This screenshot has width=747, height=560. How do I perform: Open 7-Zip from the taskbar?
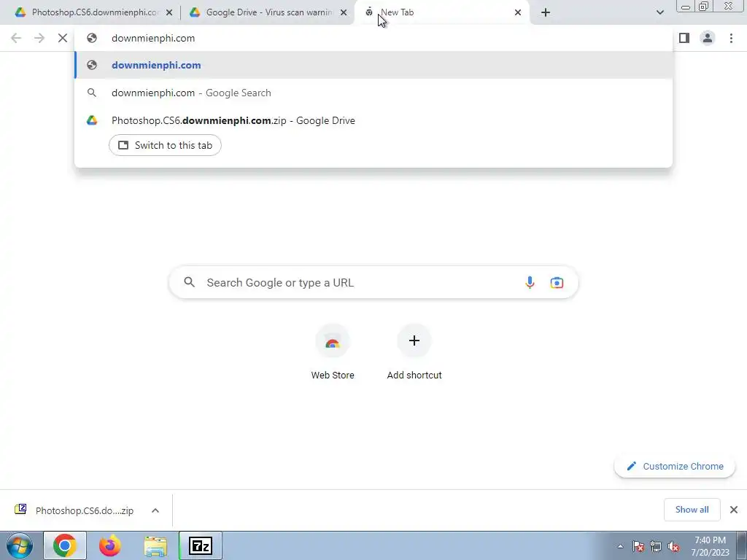201,545
